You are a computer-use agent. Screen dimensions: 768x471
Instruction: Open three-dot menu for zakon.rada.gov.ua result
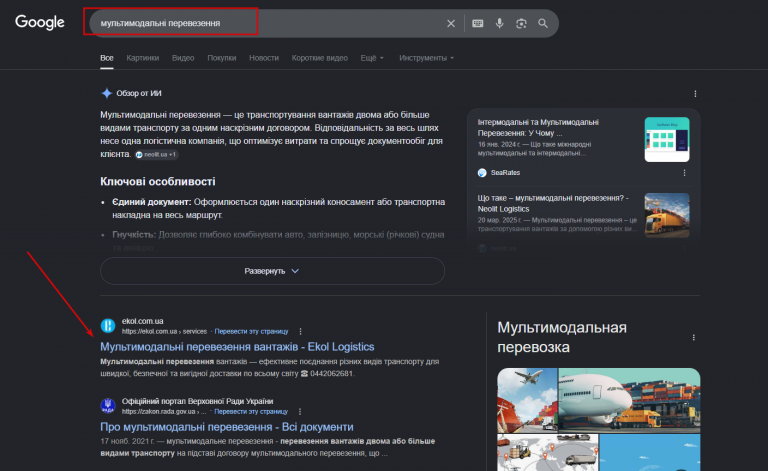(x=300, y=412)
